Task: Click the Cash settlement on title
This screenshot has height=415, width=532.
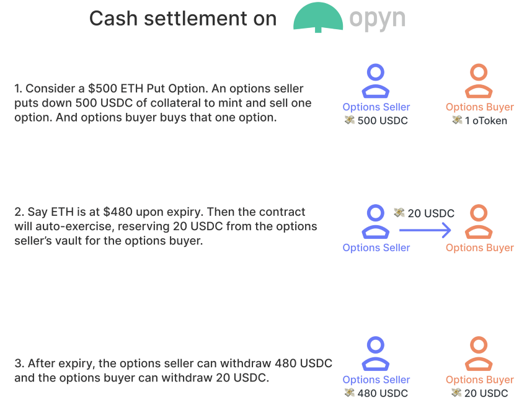Action: tap(183, 19)
